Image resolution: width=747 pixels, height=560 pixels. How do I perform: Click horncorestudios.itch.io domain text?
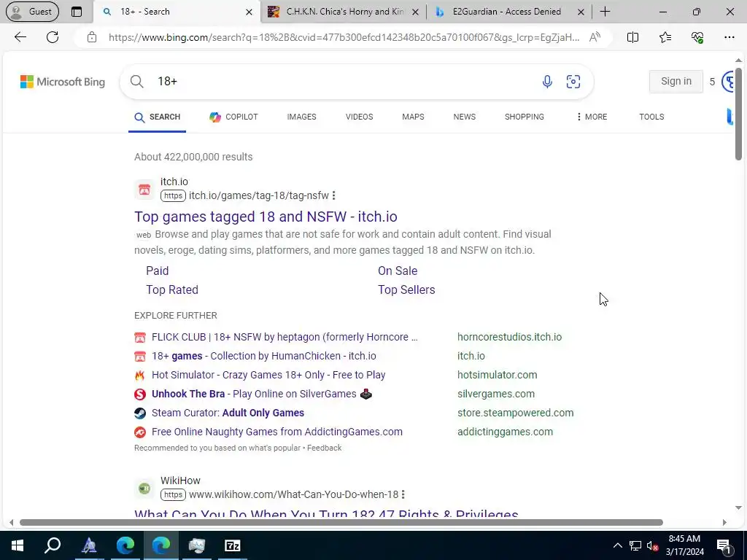click(509, 337)
